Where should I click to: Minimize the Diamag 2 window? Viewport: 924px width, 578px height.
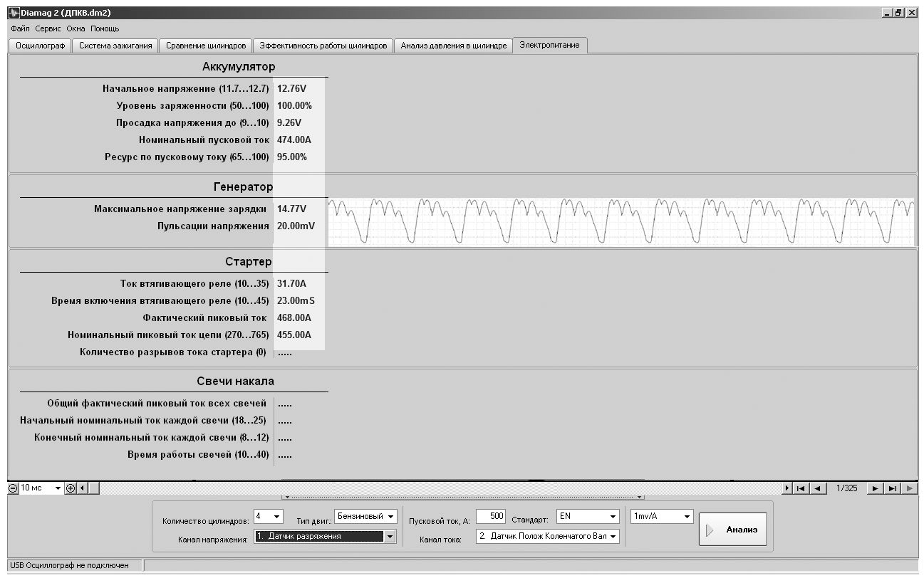point(888,13)
